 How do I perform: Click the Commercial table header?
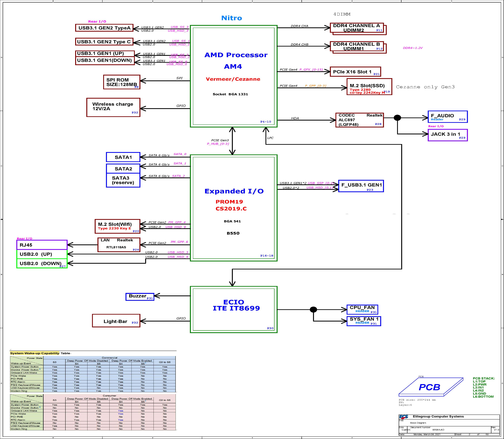pyautogui.click(x=109, y=358)
